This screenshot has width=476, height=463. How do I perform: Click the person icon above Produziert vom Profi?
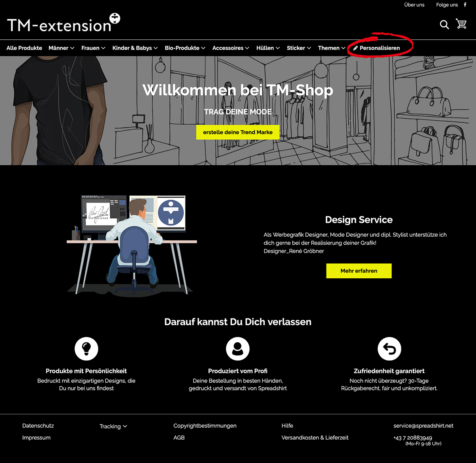coord(238,349)
